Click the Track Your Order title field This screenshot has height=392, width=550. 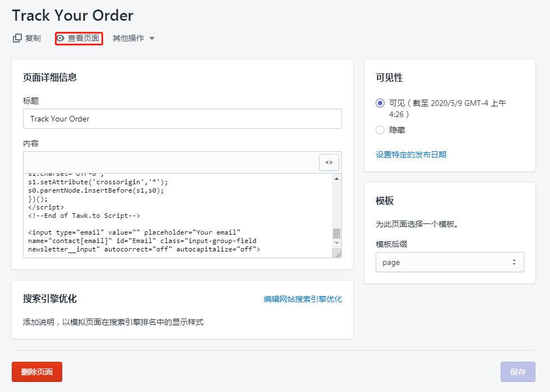(182, 119)
